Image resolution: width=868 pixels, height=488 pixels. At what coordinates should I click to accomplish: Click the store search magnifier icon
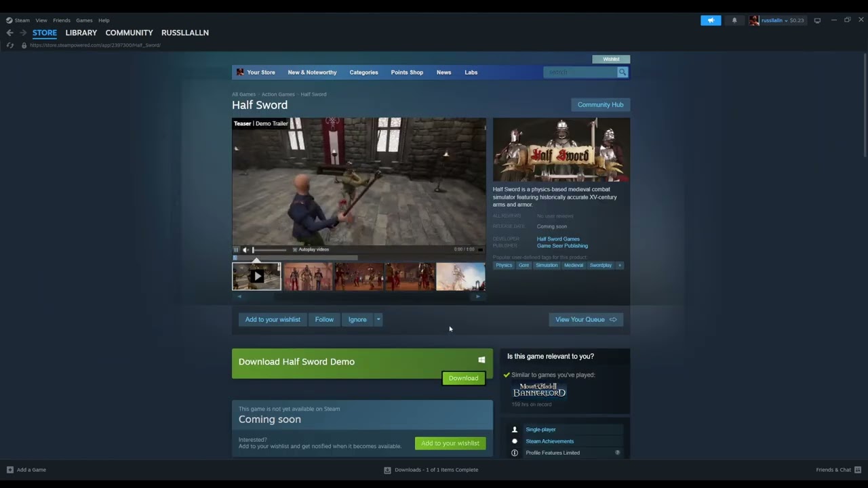click(622, 72)
